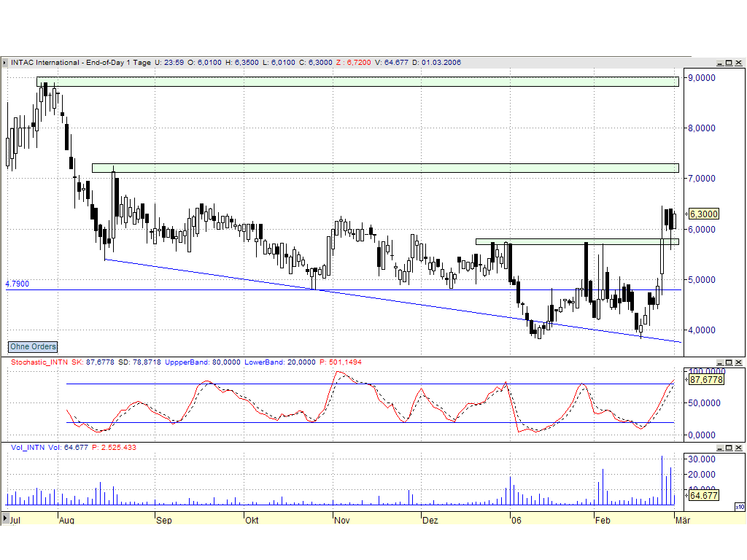Select the Sep marker on time axis
The image size is (747, 560).
pyautogui.click(x=164, y=520)
